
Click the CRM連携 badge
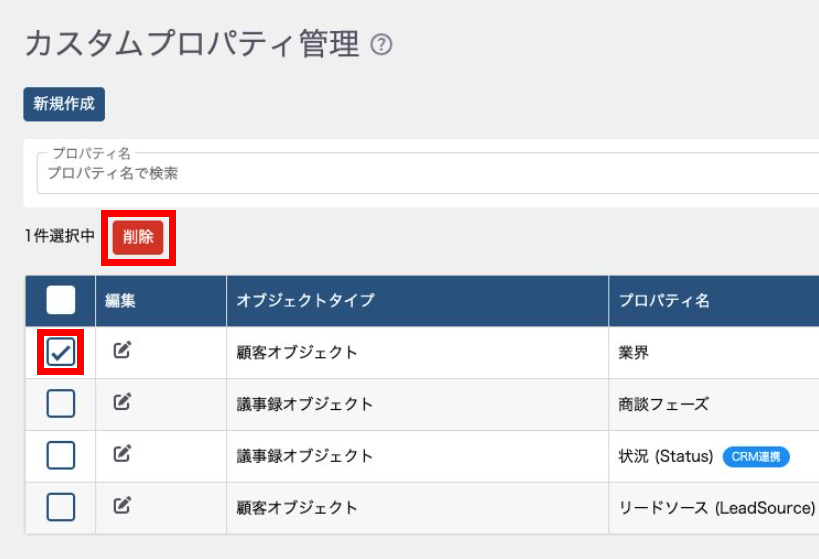tap(756, 457)
